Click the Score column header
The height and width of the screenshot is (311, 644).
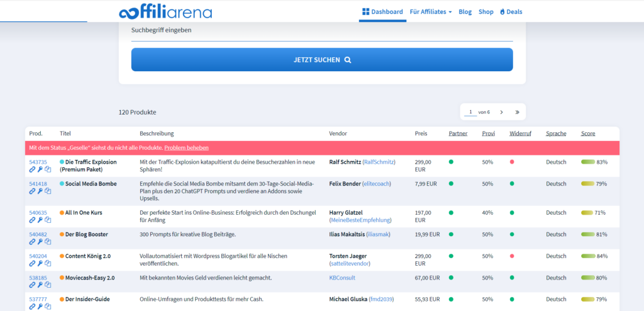coord(588,133)
